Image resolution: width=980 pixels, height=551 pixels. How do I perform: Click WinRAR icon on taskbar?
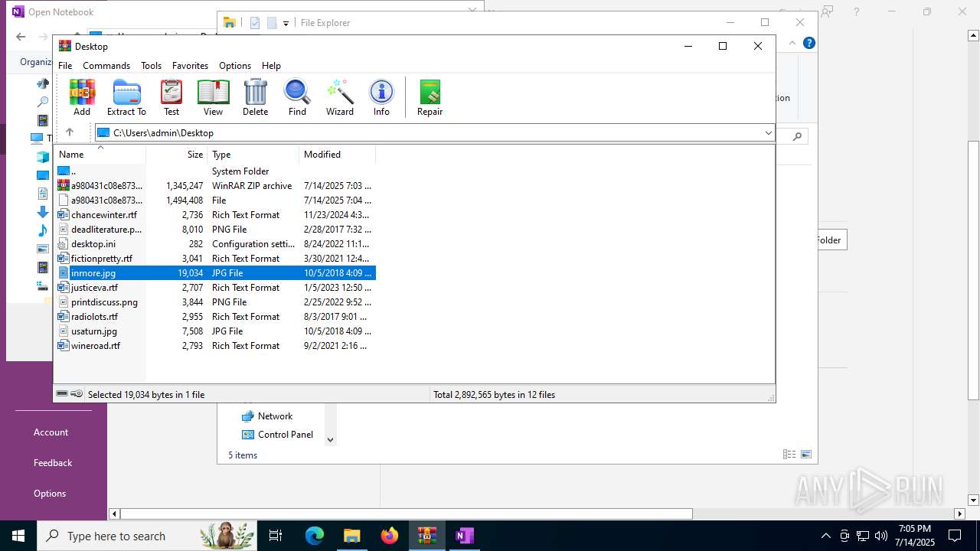[x=426, y=536]
